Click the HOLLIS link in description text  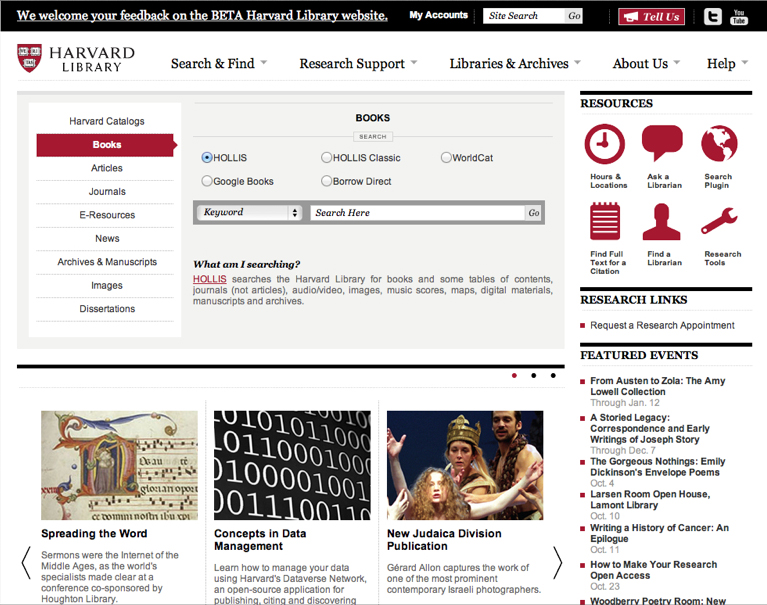(209, 279)
